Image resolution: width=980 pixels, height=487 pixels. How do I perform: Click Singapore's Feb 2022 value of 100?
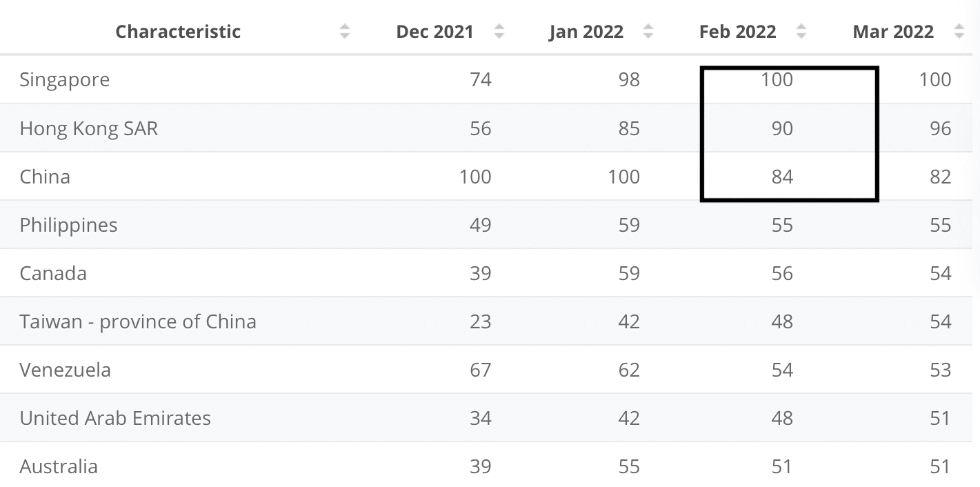click(777, 80)
